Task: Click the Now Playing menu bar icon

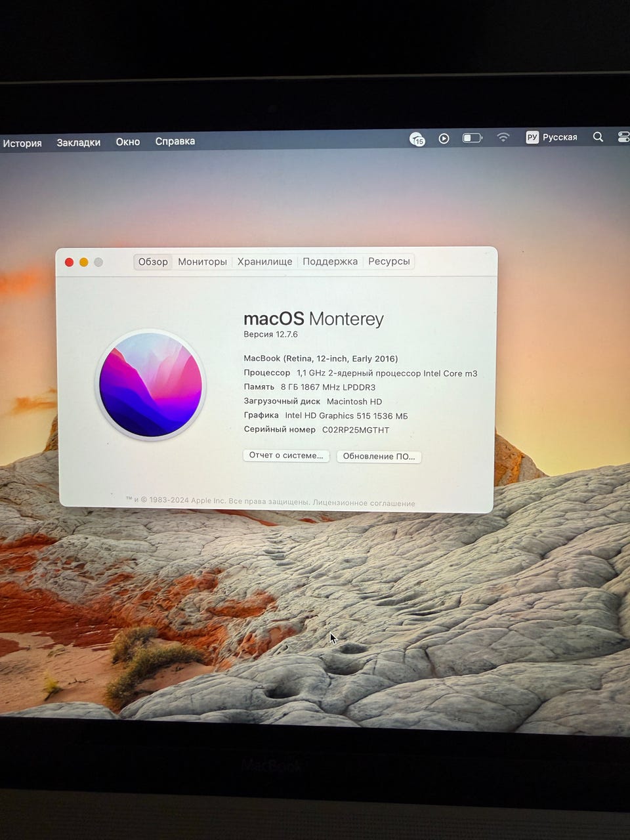Action: (444, 138)
